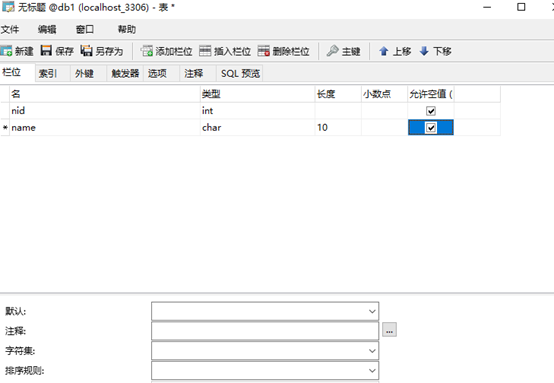
Task: Click the empty length cell for nid
Action: 338,111
